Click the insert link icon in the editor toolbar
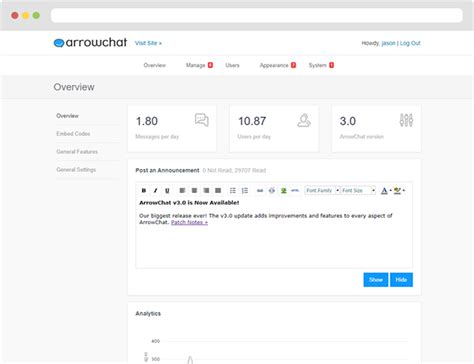 (260, 190)
